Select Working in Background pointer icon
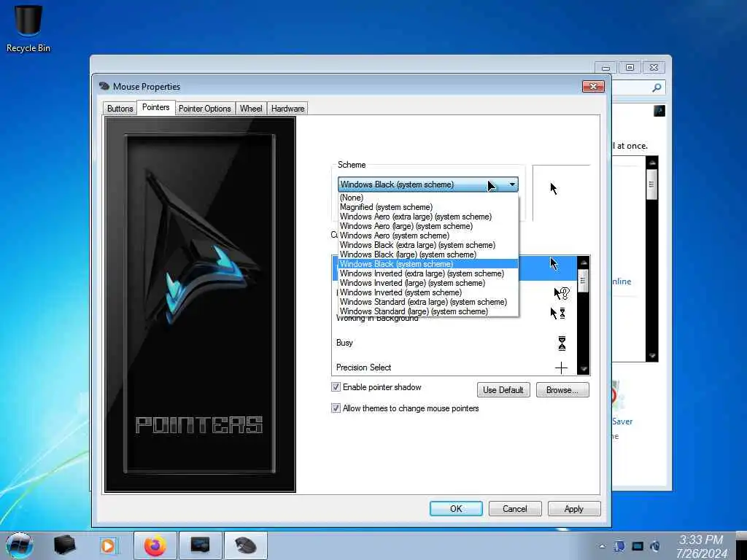This screenshot has width=747, height=560. 558,314
